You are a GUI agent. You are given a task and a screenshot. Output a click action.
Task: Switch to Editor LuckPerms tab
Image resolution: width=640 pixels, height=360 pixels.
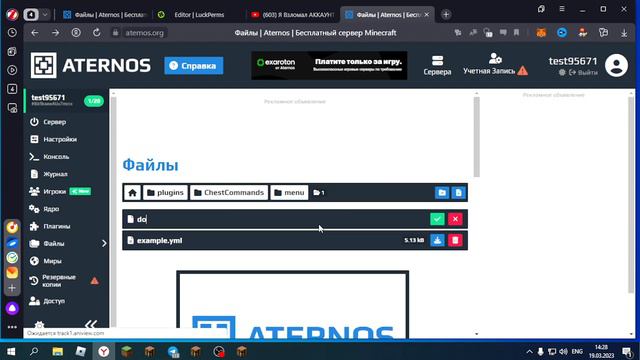point(199,15)
